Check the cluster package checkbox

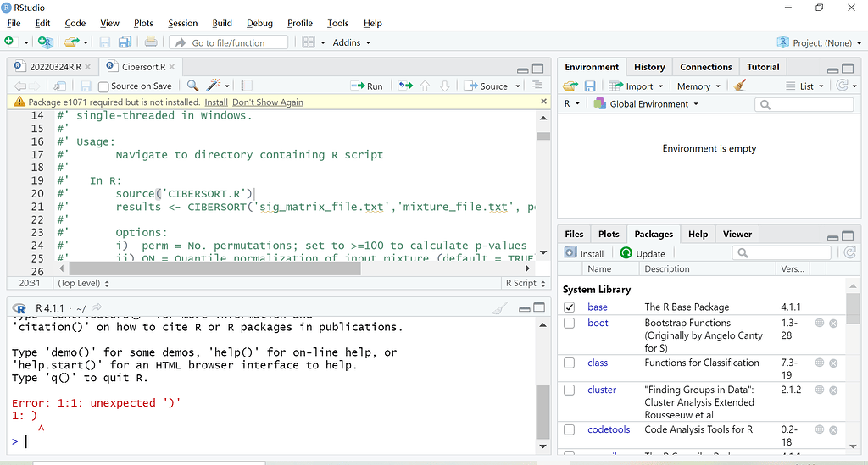click(569, 390)
